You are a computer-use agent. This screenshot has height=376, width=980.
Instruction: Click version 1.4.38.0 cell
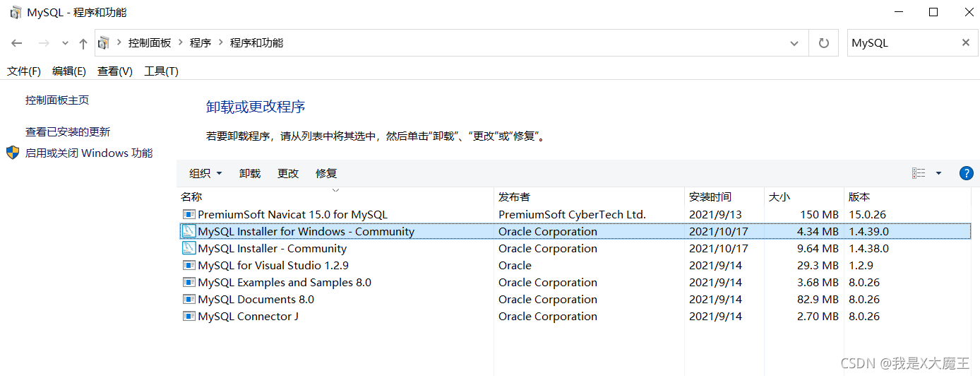[x=868, y=248]
